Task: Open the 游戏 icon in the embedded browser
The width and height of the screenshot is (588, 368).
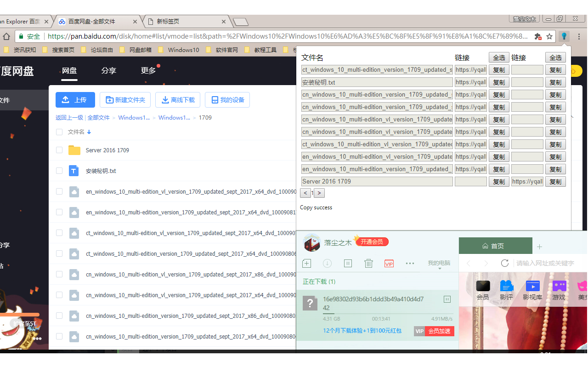Action: tap(559, 290)
